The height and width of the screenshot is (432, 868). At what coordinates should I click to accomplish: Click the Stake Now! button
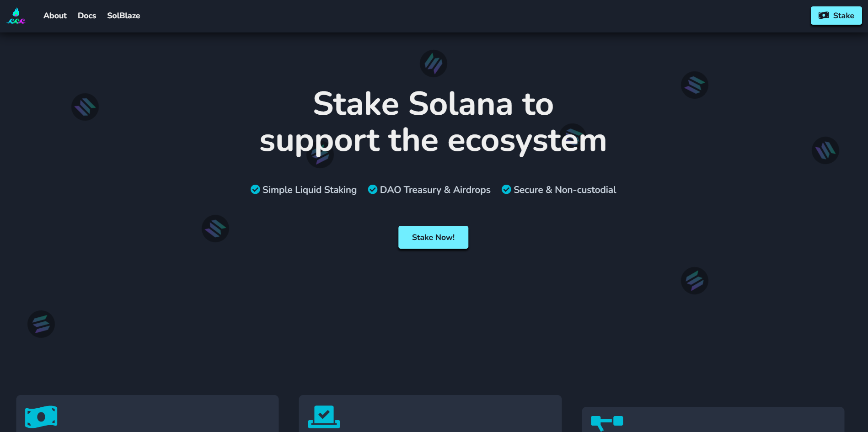click(x=433, y=237)
